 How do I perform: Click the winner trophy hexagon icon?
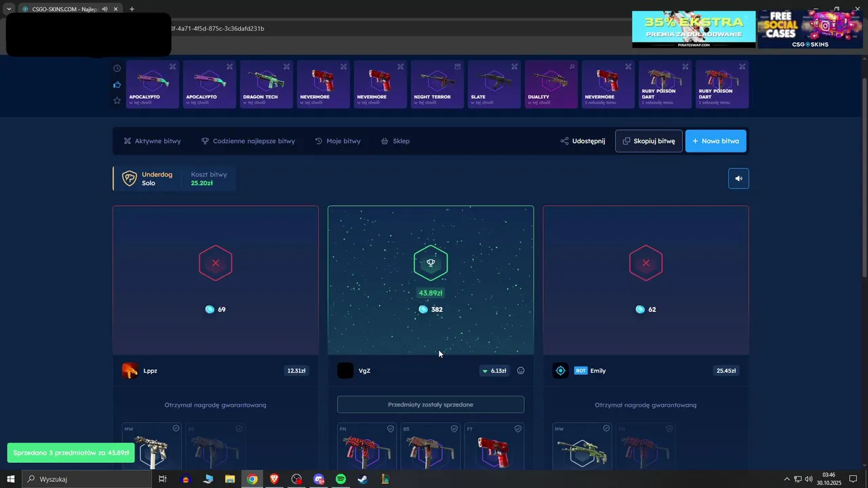click(x=431, y=262)
